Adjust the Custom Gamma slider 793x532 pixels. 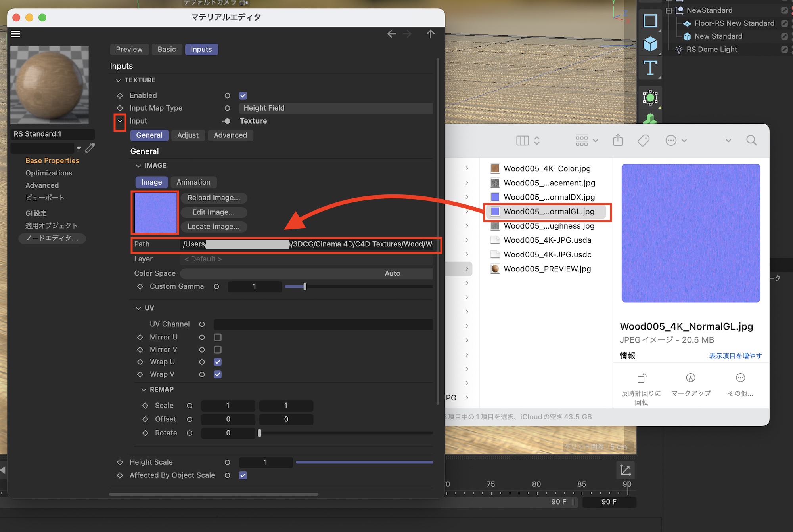(305, 286)
